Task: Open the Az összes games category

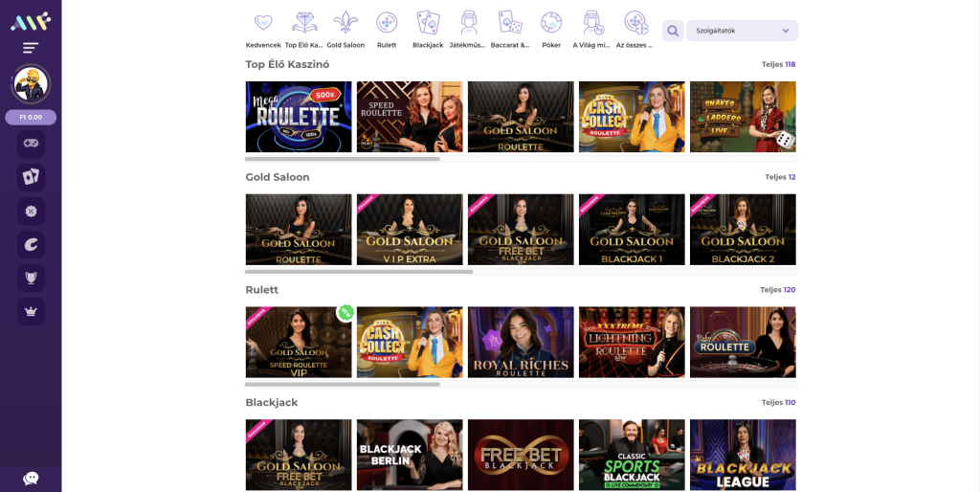Action: pos(635,30)
